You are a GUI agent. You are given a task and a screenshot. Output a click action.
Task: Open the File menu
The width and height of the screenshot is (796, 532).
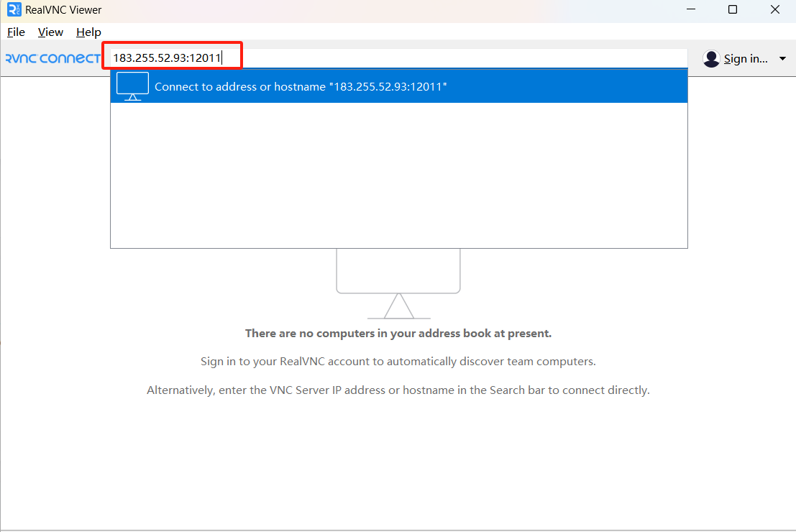tap(16, 32)
